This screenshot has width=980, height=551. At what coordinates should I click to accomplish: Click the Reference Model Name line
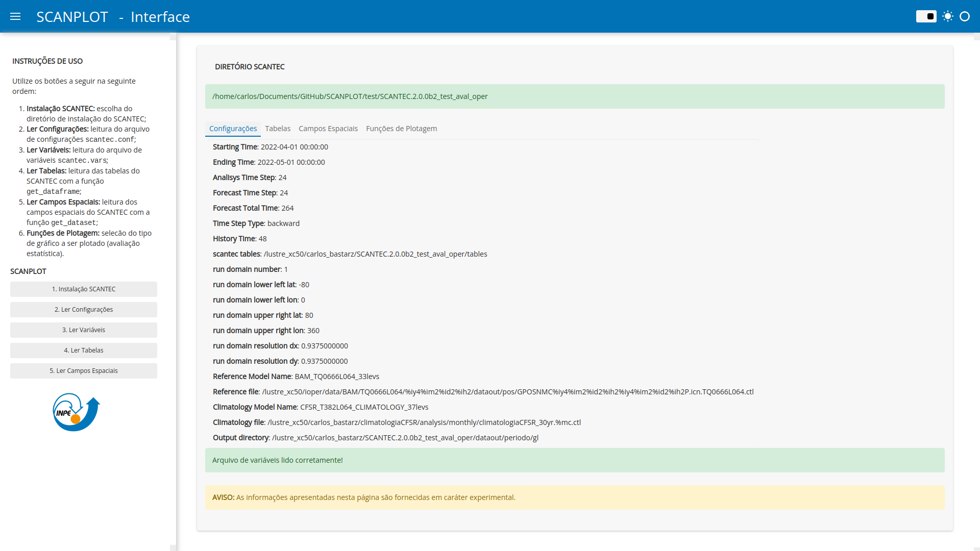click(296, 377)
